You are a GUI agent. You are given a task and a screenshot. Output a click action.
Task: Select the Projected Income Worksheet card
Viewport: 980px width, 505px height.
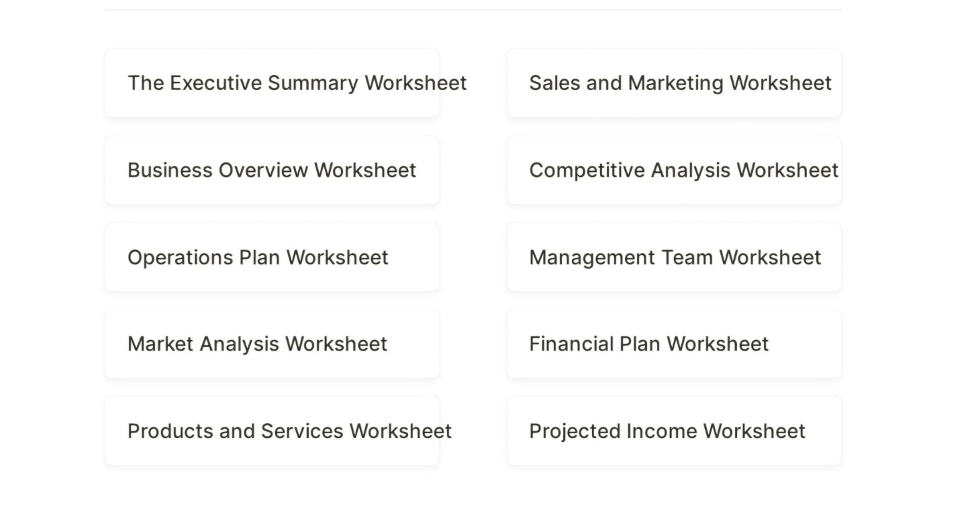click(x=675, y=430)
